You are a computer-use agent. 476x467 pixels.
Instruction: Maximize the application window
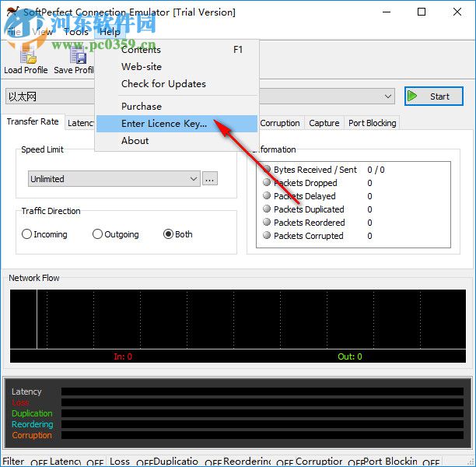tap(422, 12)
